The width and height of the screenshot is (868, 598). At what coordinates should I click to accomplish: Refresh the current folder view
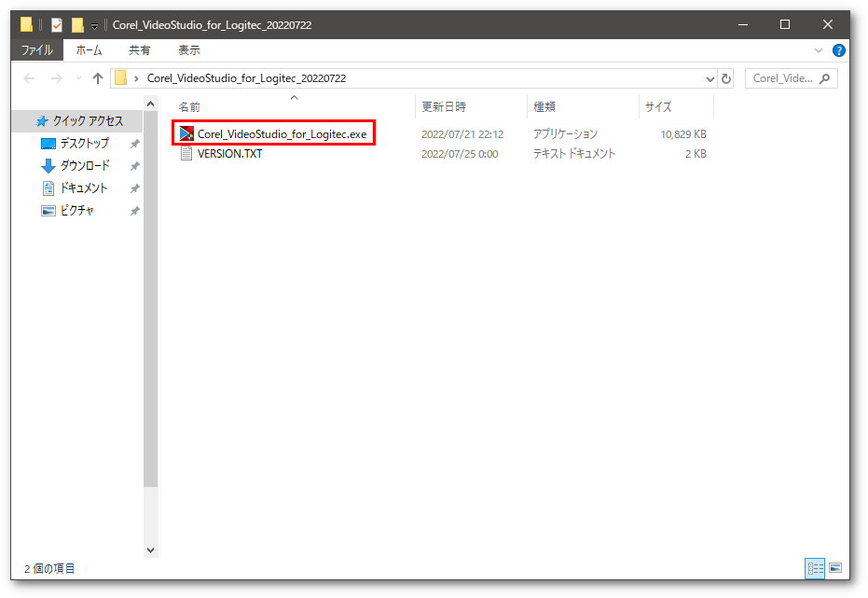pos(725,78)
